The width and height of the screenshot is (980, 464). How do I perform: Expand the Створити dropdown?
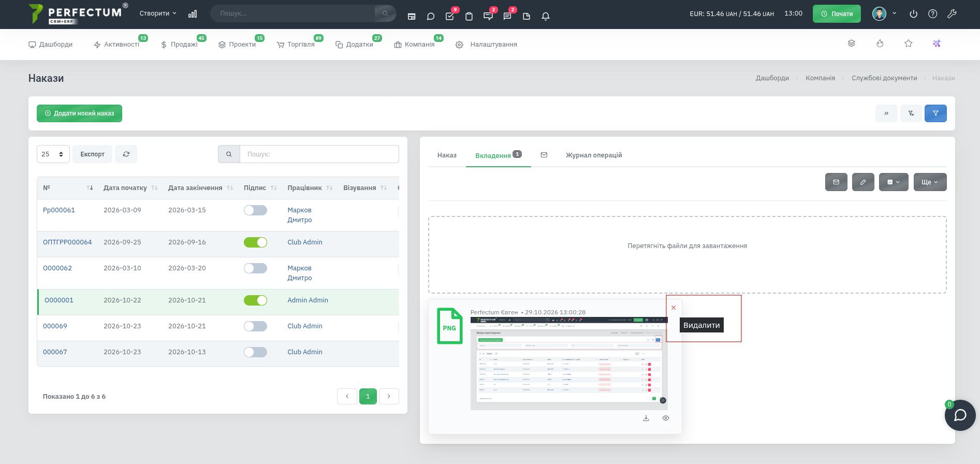(x=158, y=13)
